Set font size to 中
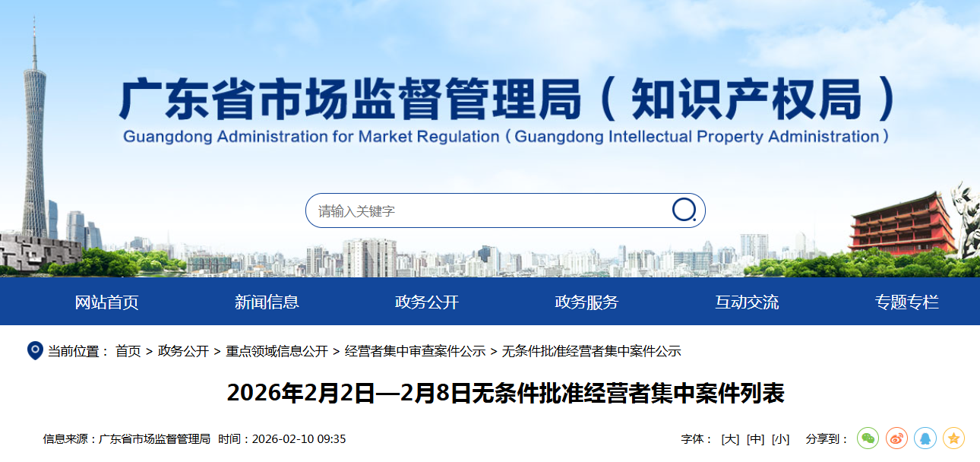 [756, 439]
